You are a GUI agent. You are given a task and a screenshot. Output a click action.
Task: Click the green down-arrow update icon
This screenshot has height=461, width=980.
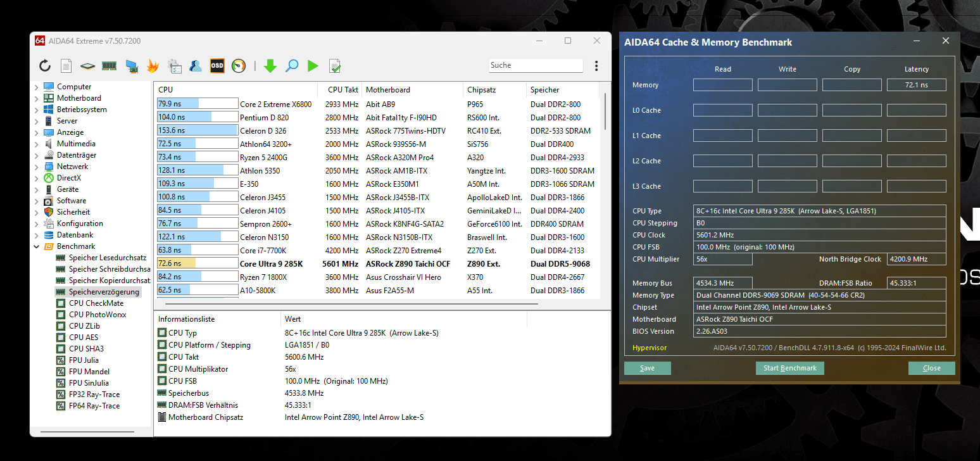[x=270, y=65]
